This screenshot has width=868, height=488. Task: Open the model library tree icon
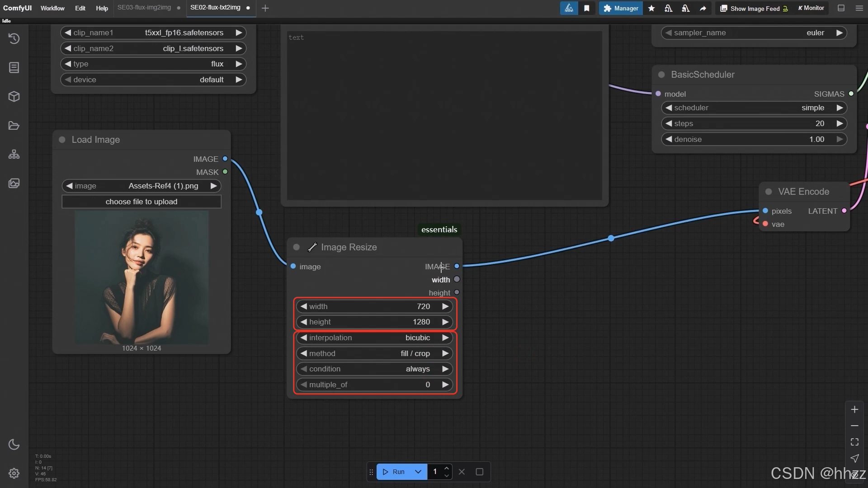(14, 154)
